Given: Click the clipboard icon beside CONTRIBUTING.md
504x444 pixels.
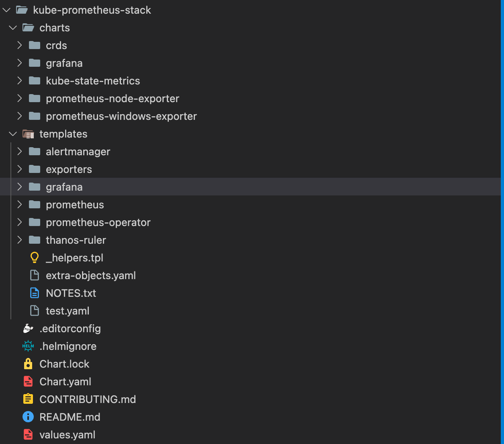Looking at the screenshot, I should (28, 399).
